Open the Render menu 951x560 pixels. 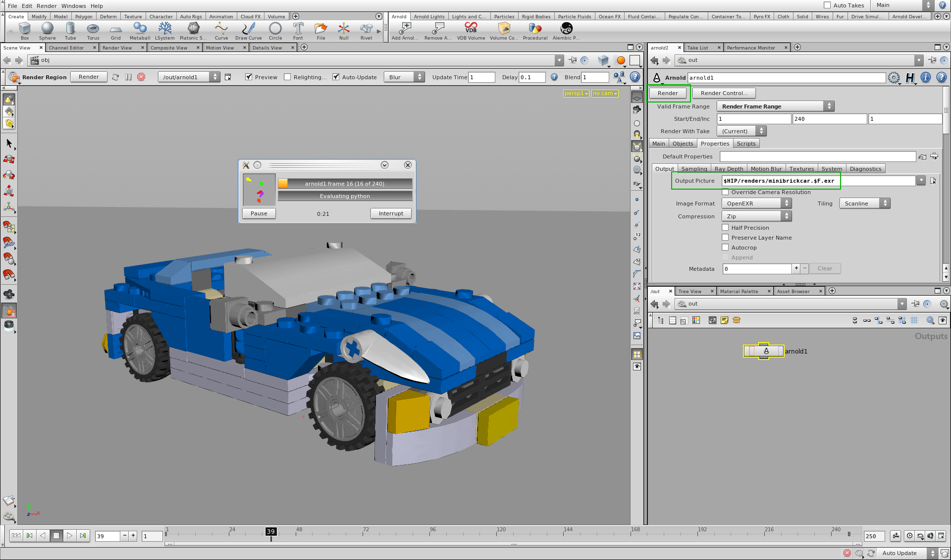click(x=47, y=6)
